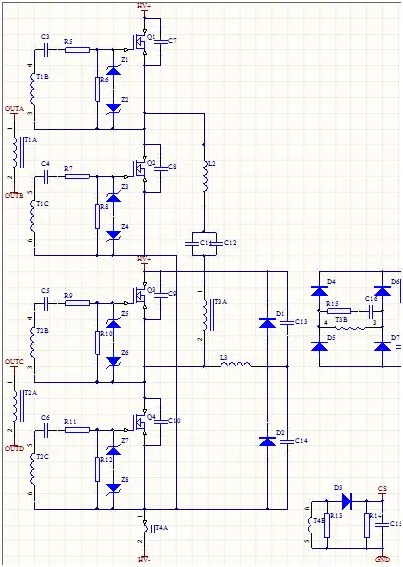Click the OUTC net label
The height and width of the screenshot is (567, 403).
point(14,362)
